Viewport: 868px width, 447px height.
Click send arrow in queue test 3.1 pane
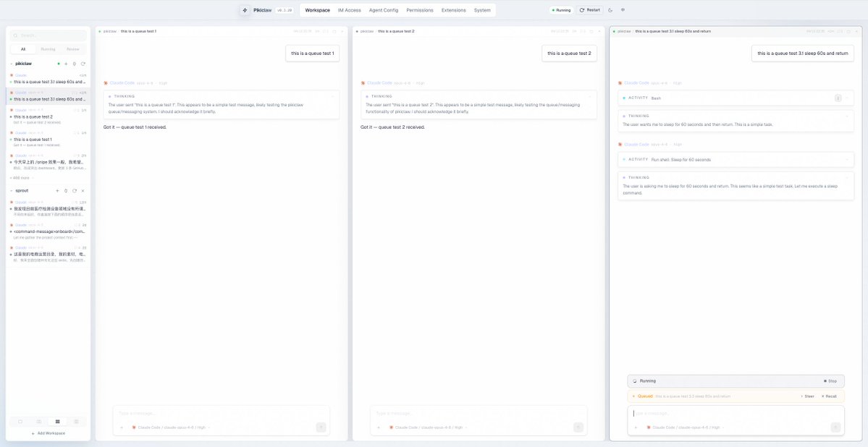coord(836,427)
